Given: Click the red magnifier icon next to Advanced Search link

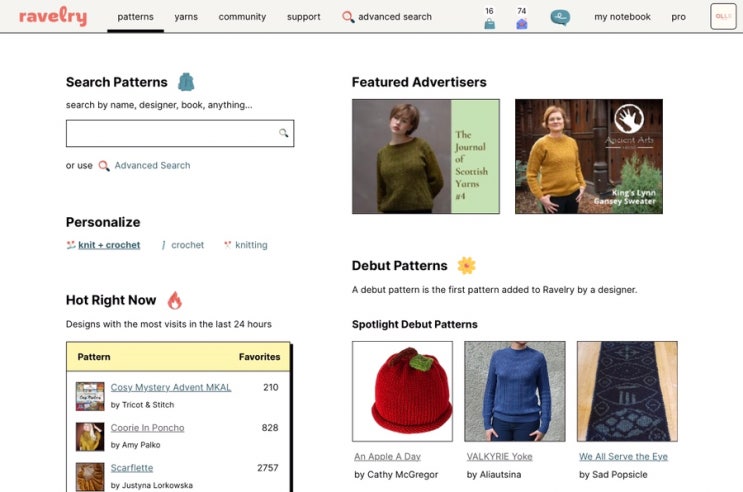Looking at the screenshot, I should [104, 166].
